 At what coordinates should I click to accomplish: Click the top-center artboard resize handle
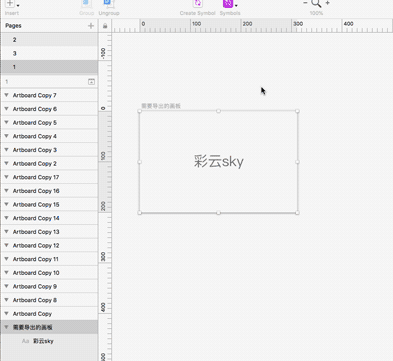tap(218, 111)
